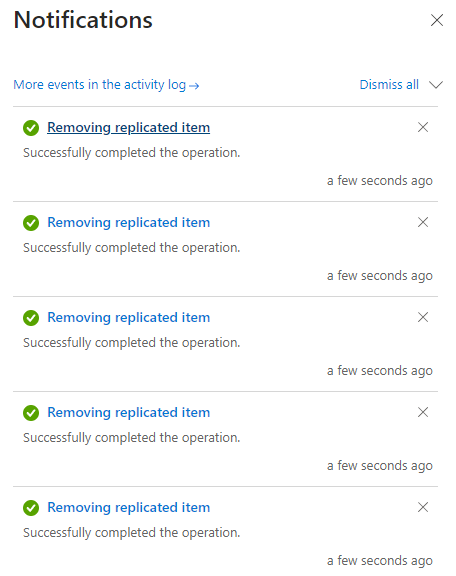Open the first Removing replicated item link
The width and height of the screenshot is (456, 576).
pos(129,127)
